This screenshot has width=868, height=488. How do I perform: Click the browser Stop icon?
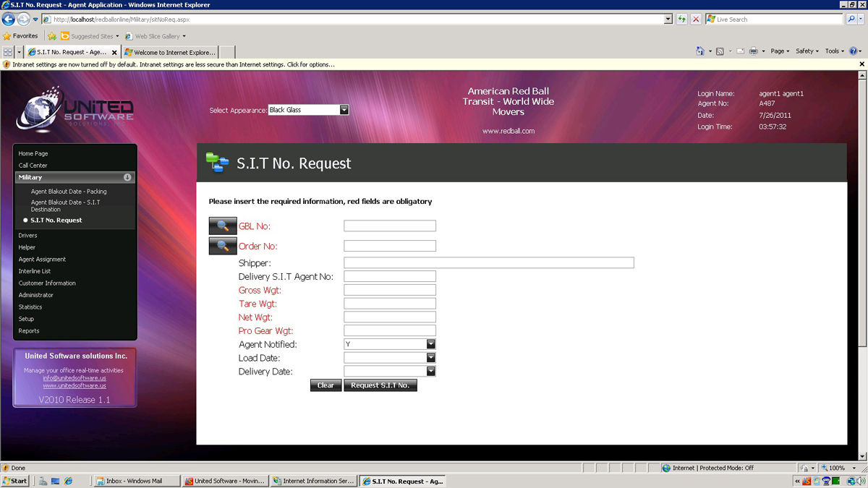pyautogui.click(x=696, y=20)
